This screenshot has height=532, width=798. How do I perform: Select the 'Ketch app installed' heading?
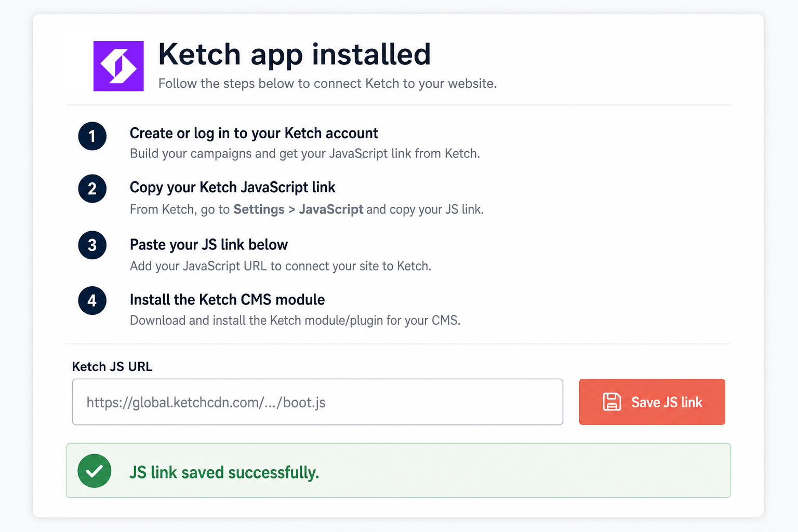(295, 54)
